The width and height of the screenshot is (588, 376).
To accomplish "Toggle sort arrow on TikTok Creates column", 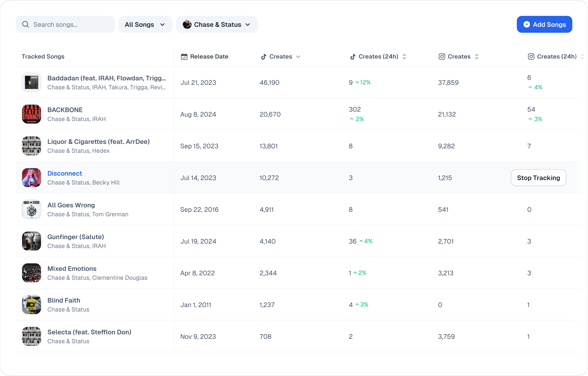I will click(298, 57).
